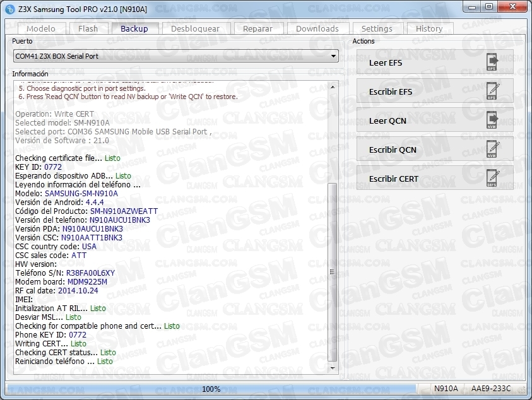Click the phone icon on Leer EFS

(492, 62)
